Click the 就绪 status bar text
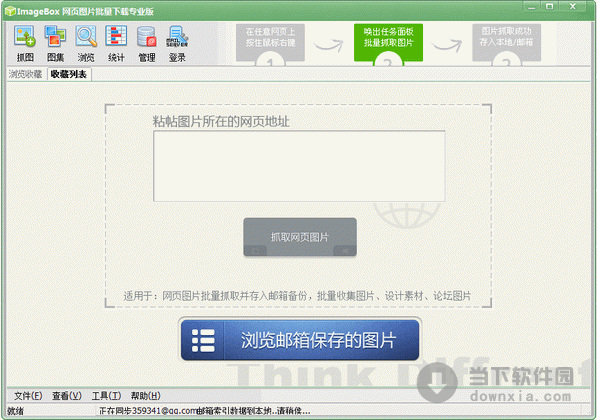This screenshot has width=597, height=420. coord(15,411)
